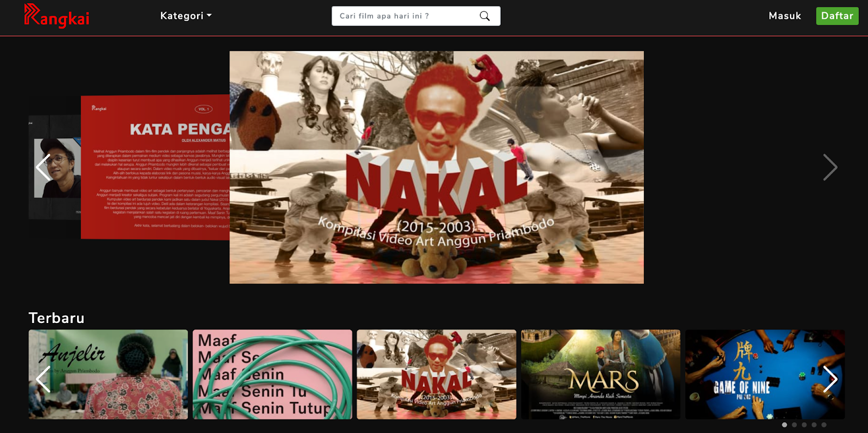Go to next slide in hero carousel
The height and width of the screenshot is (433, 868).
[x=830, y=167]
